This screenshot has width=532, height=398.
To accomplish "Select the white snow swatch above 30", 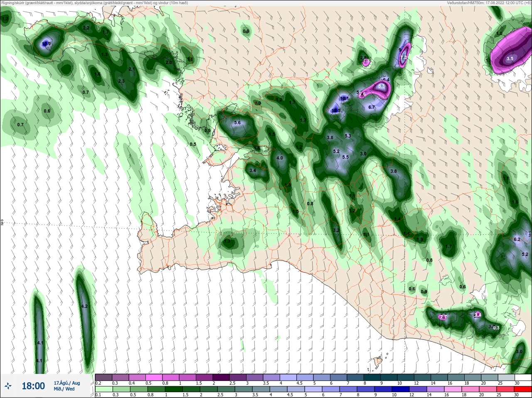I will click(x=524, y=377).
